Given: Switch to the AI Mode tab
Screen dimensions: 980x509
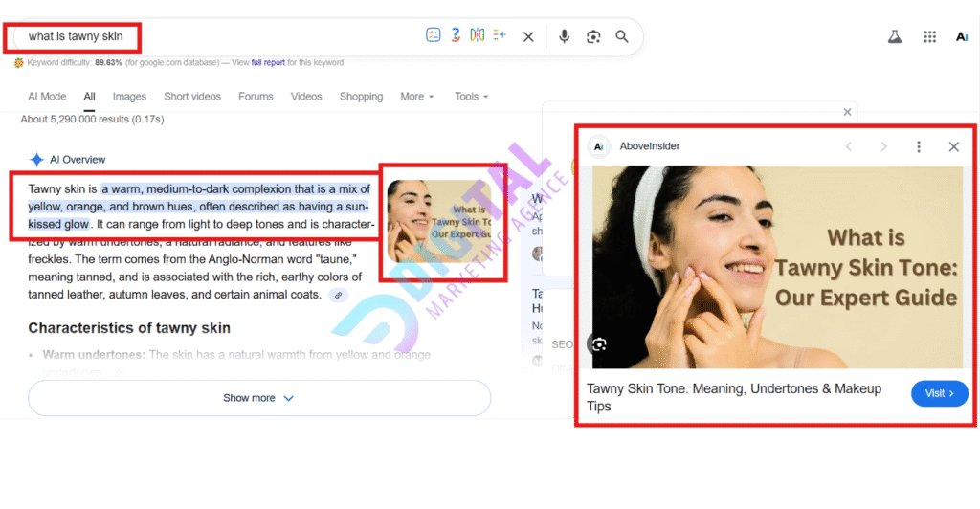Looking at the screenshot, I should pyautogui.click(x=47, y=97).
